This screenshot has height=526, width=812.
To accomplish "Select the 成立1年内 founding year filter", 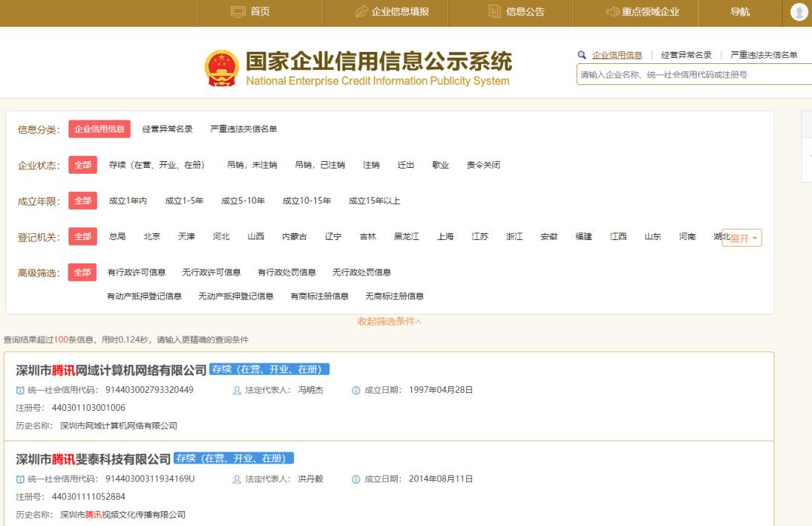I will click(x=129, y=201).
